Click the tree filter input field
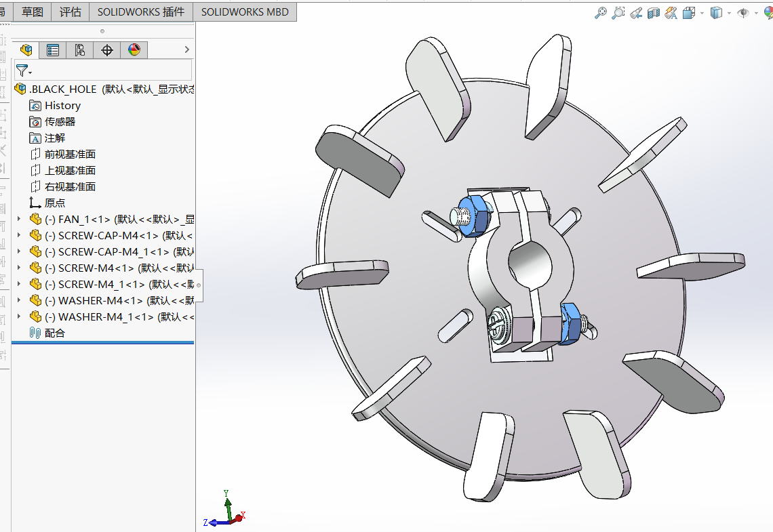 [x=103, y=70]
